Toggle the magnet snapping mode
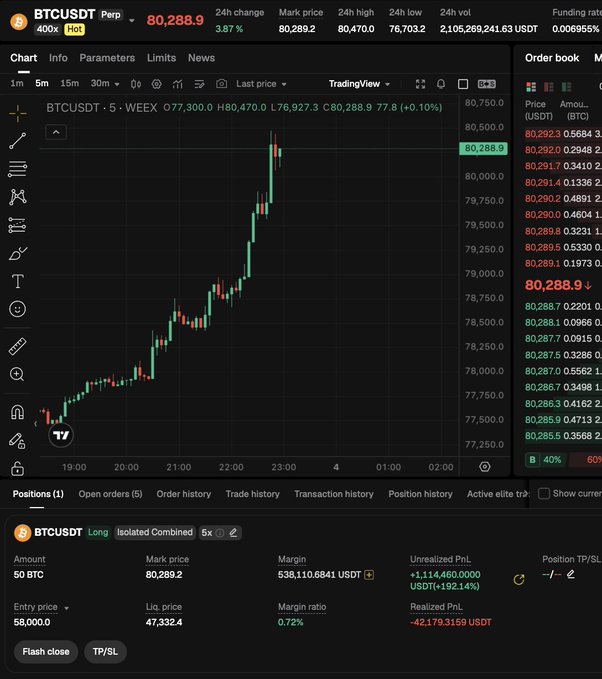This screenshot has width=602, height=679. click(17, 412)
